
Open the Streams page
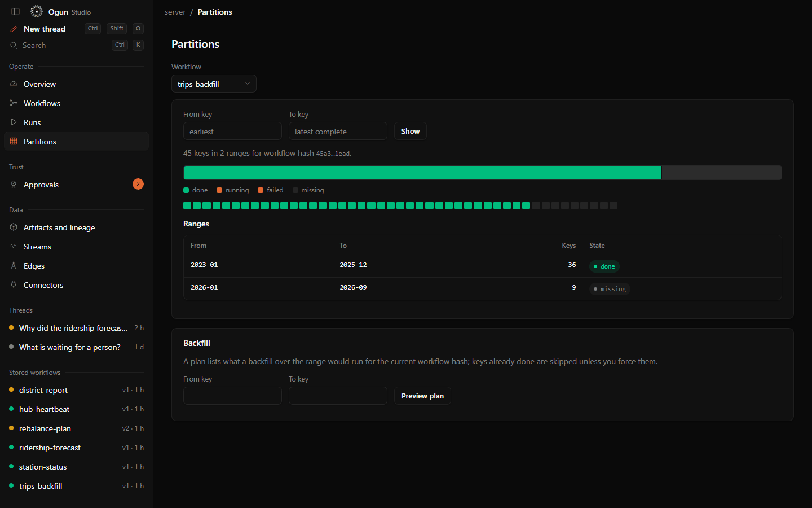tap(76, 247)
